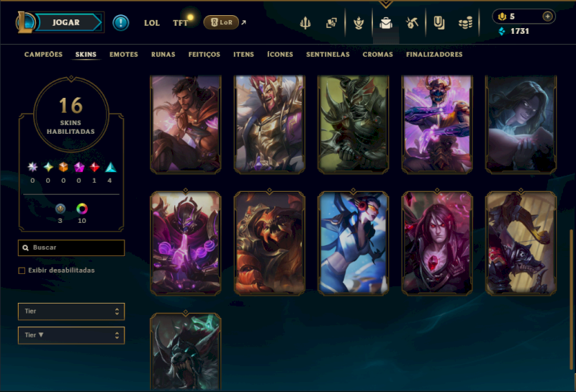
Task: Click the Buscar search field
Action: [71, 247]
